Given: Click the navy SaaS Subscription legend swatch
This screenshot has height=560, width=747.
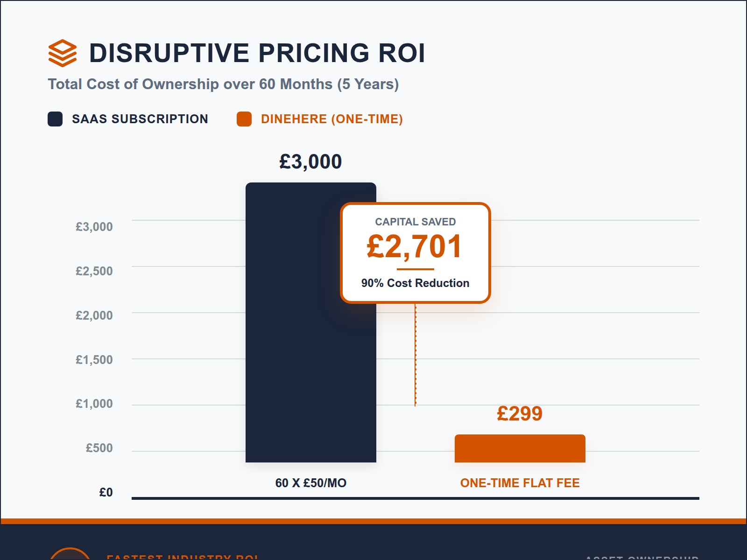Looking at the screenshot, I should tap(55, 119).
